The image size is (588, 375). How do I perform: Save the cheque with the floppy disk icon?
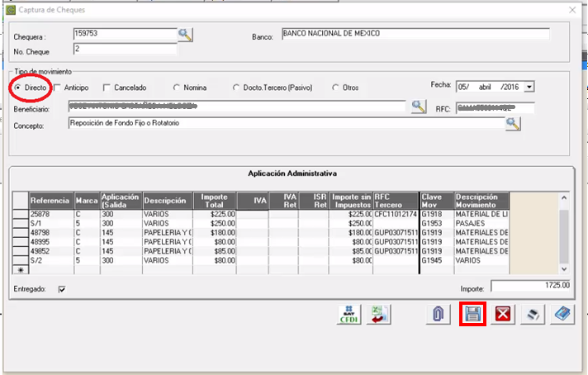coord(472,314)
